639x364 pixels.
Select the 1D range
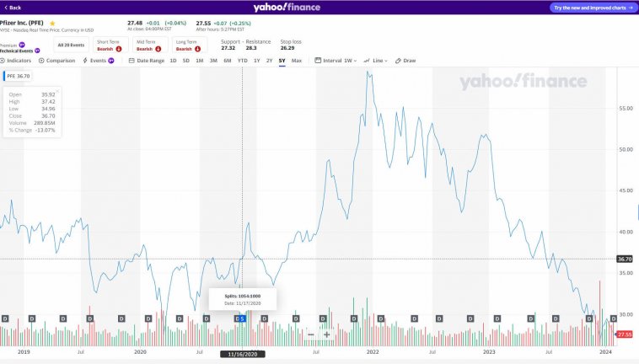(173, 61)
